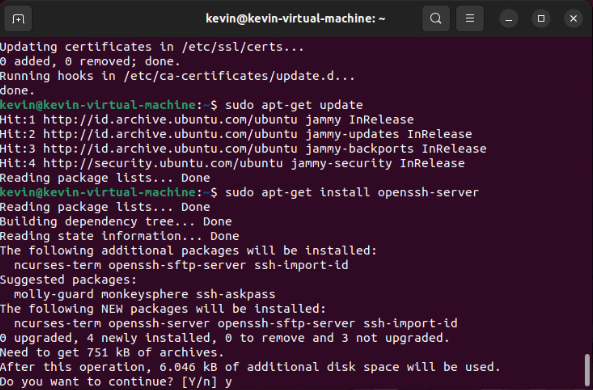Maximize the terminal window
Screen dimensions: 593x390
[541, 19]
